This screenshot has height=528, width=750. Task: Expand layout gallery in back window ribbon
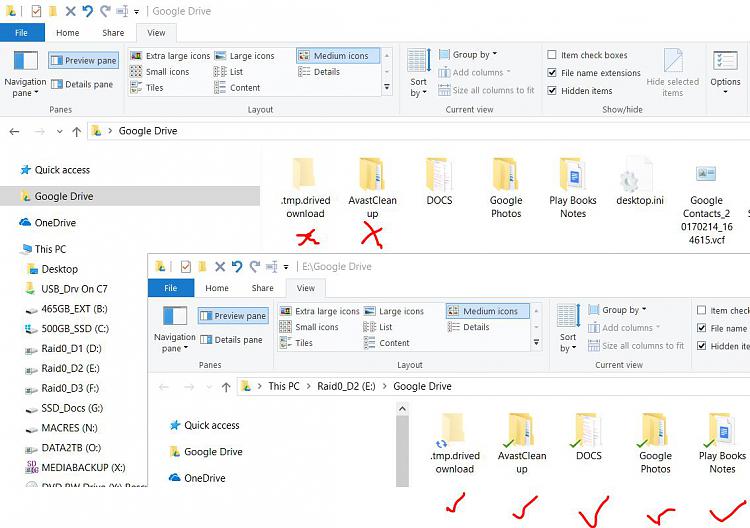coord(387,88)
